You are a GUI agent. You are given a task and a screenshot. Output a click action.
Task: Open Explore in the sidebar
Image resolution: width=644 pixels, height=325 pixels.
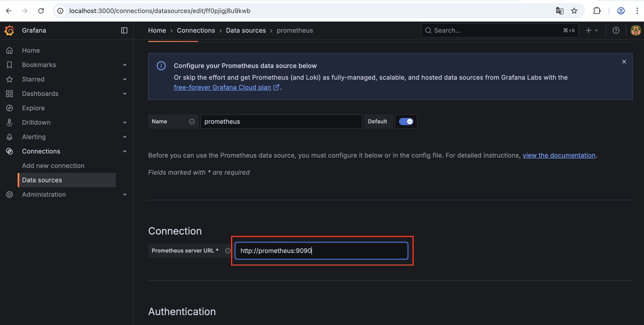tap(33, 108)
